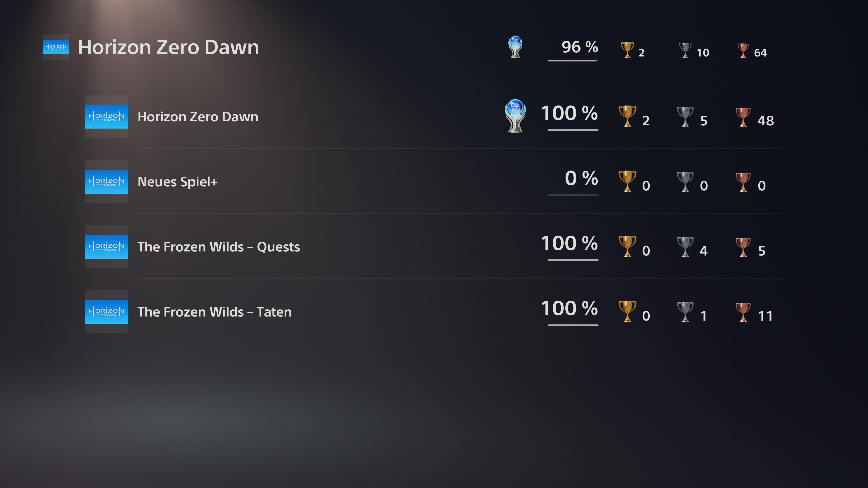Click gold trophy in Neues Spiel+ row

627,181
